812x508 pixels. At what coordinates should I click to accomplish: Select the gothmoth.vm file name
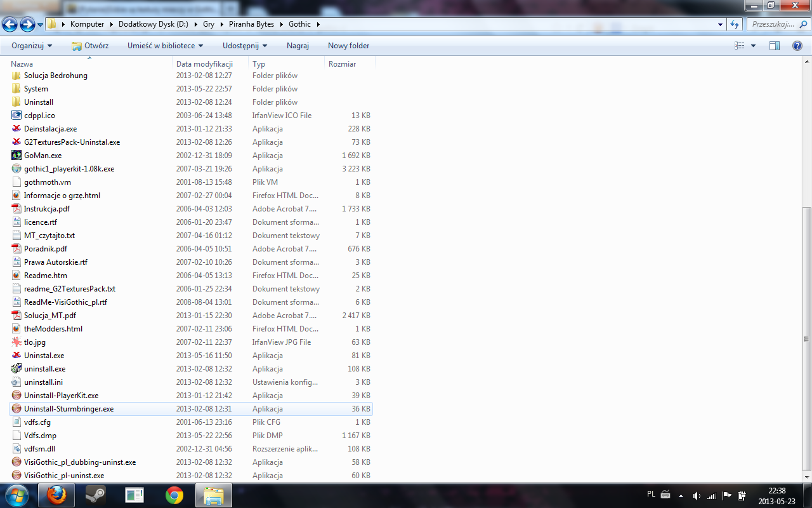(48, 182)
